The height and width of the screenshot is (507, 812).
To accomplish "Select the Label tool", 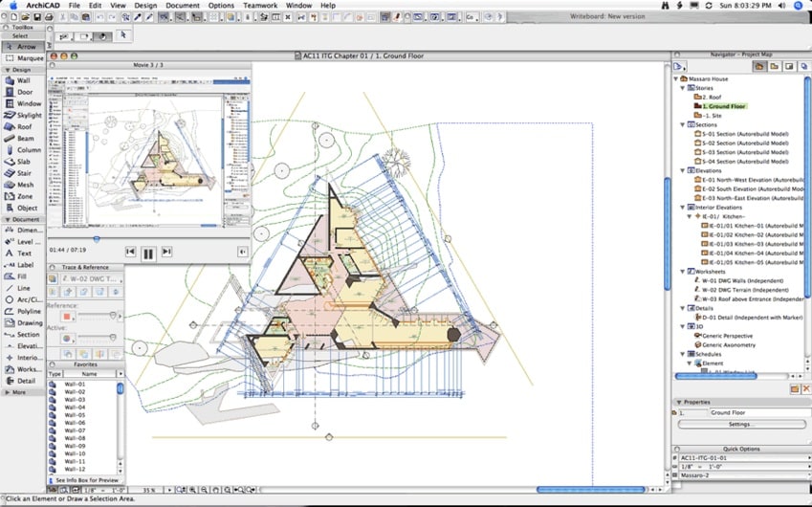I will (23, 265).
